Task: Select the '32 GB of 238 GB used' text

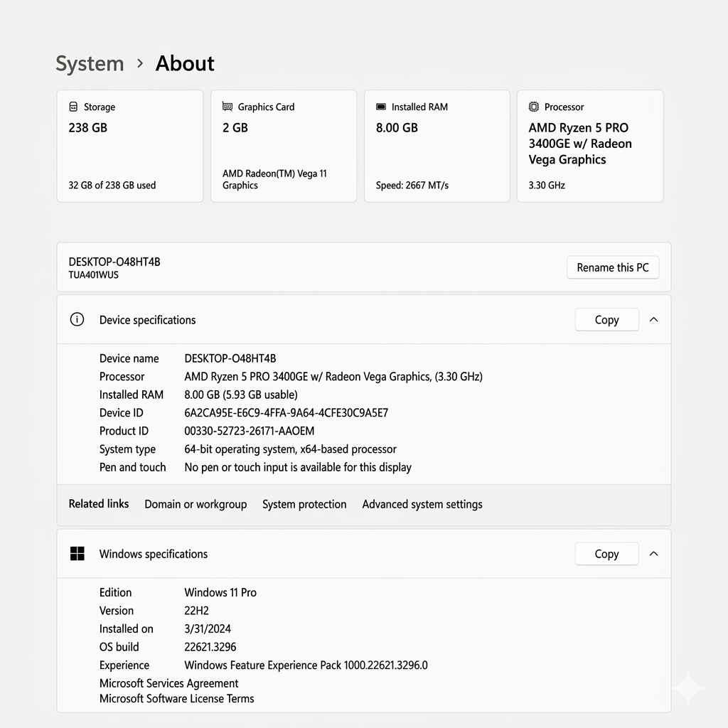Action: coord(112,186)
